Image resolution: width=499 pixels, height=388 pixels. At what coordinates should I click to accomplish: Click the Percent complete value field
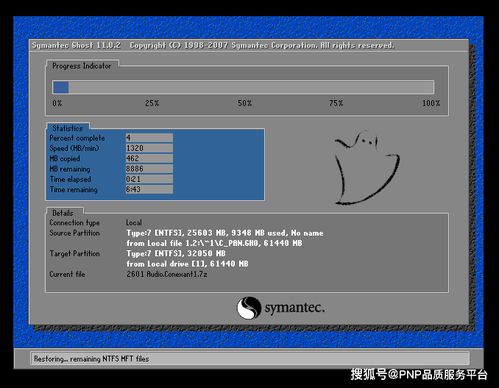pos(149,138)
